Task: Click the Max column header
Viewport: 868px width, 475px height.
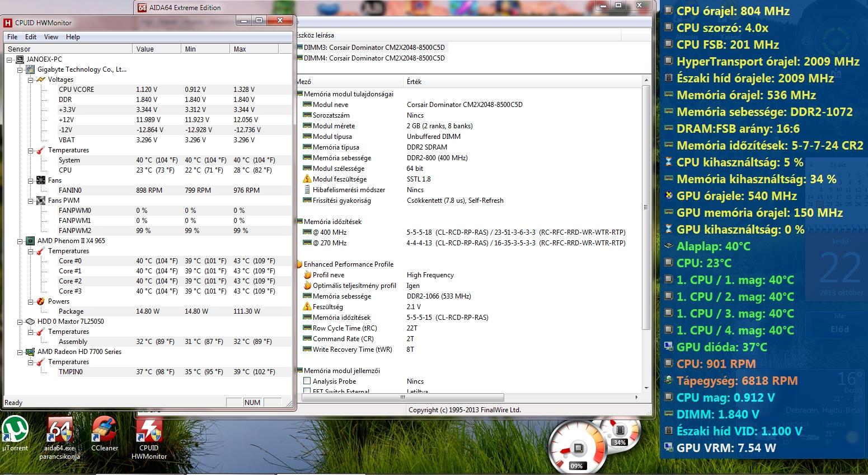Action: 254,49
